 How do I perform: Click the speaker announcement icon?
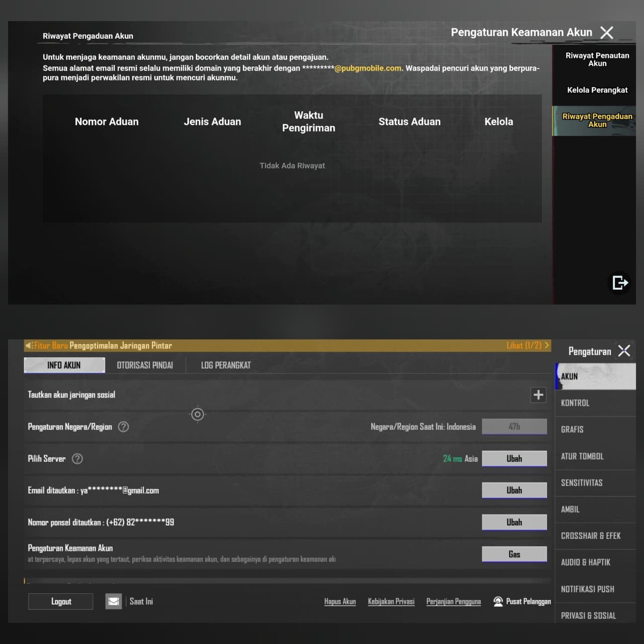(29, 346)
